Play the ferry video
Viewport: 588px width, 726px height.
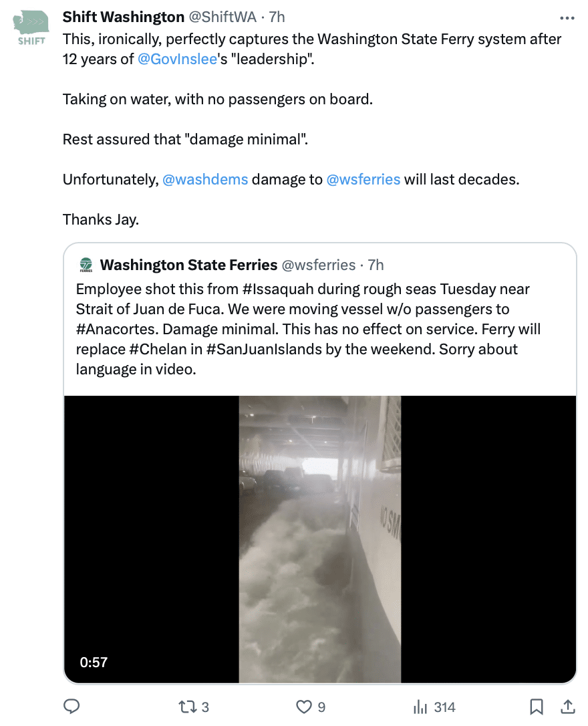tap(319, 539)
